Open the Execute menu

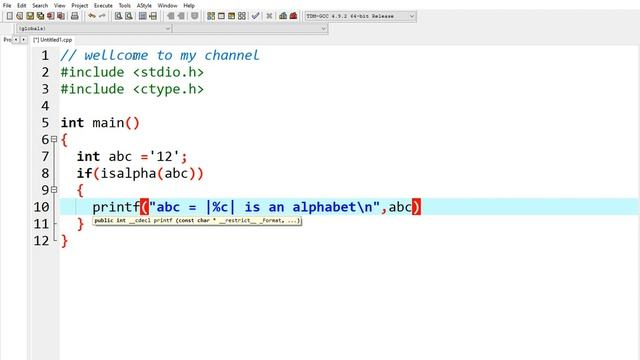point(103,5)
